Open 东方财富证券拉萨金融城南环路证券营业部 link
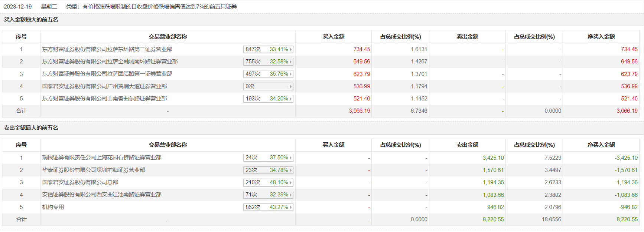The width and height of the screenshot is (644, 232). (110, 62)
